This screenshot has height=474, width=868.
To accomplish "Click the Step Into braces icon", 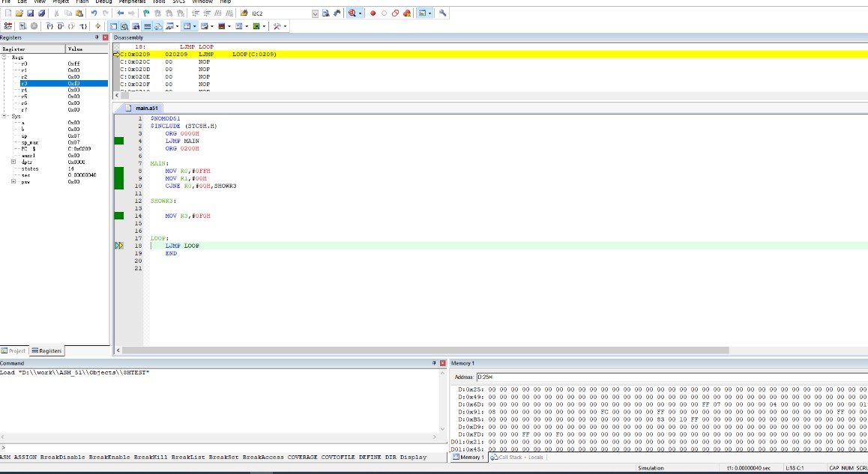I will click(x=49, y=26).
